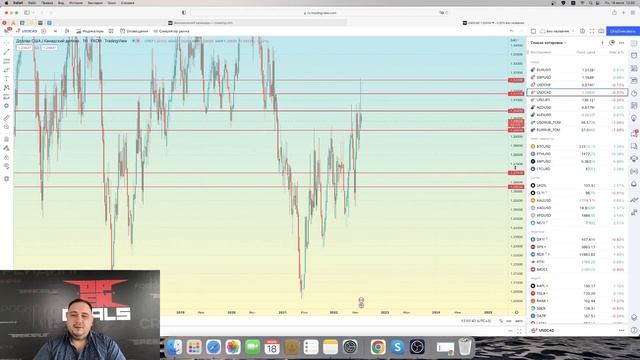640x360 pixels.
Task: Switch to the Economic calendar Safari tab
Action: (x=201, y=23)
